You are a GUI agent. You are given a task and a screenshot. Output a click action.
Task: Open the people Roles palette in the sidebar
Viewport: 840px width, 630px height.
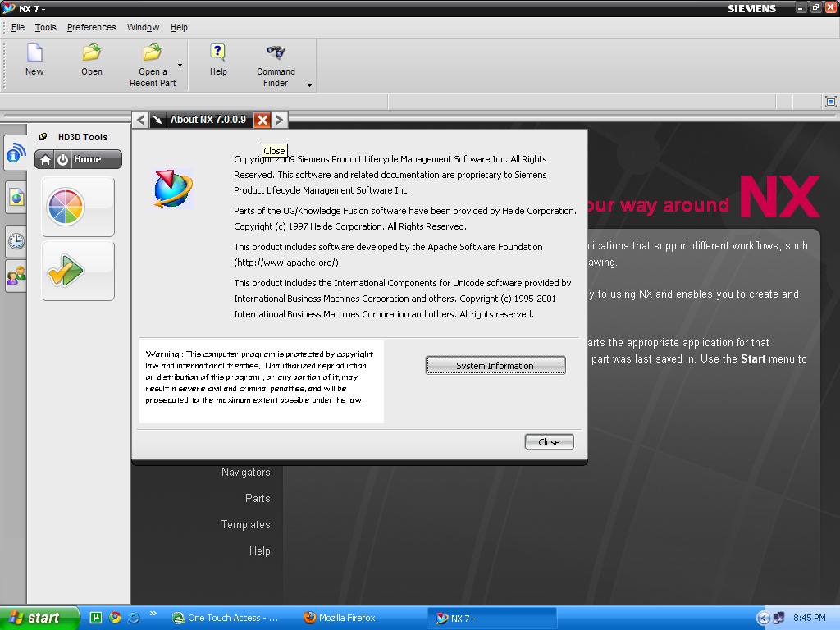point(15,276)
